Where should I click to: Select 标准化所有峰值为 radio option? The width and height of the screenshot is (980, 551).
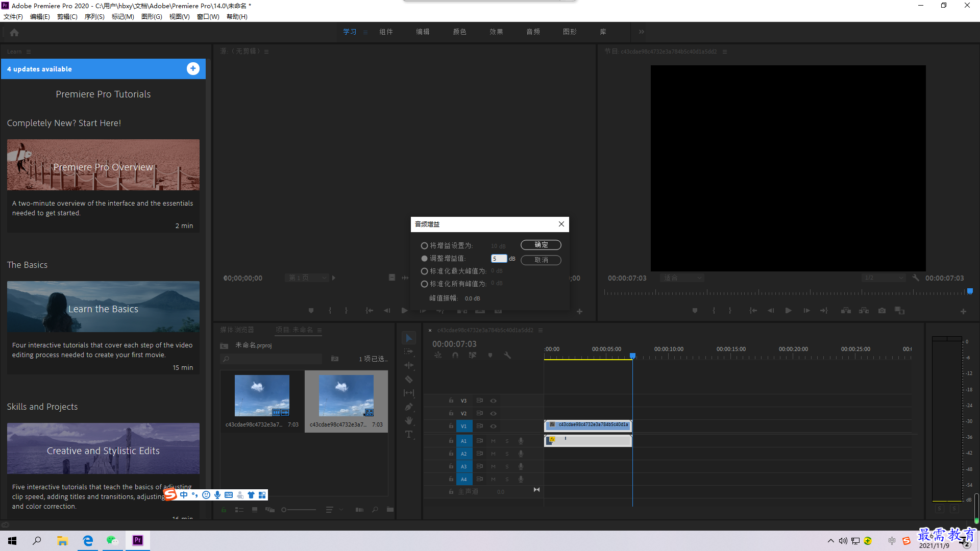click(424, 284)
